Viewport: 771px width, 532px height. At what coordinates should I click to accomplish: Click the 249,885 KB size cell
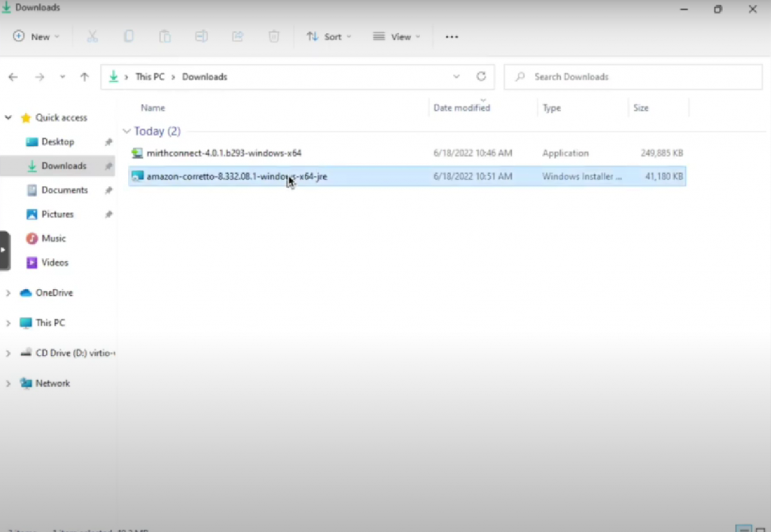pyautogui.click(x=662, y=154)
